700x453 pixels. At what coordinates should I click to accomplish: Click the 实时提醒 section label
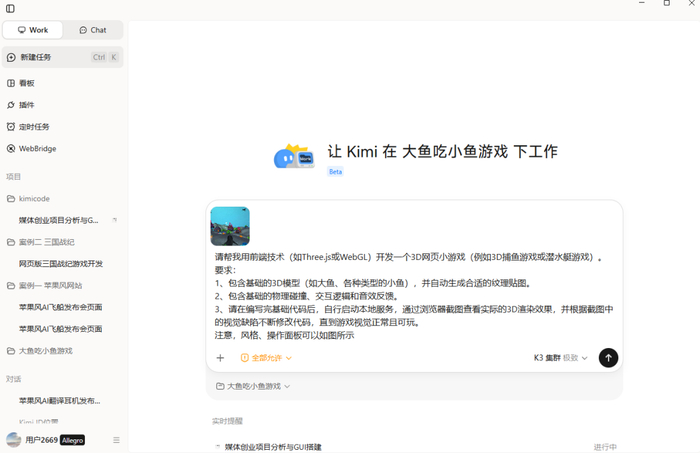pyautogui.click(x=227, y=421)
